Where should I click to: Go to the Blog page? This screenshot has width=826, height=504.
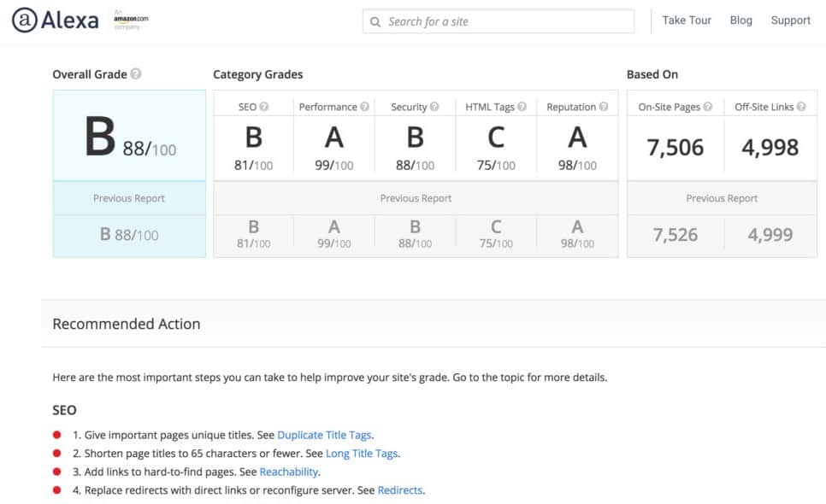point(741,21)
